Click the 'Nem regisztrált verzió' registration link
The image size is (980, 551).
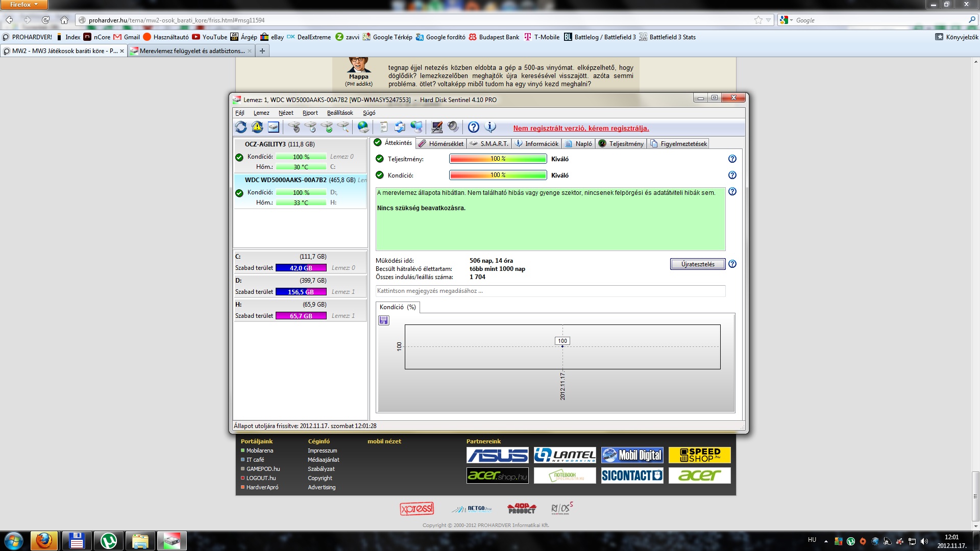coord(581,128)
